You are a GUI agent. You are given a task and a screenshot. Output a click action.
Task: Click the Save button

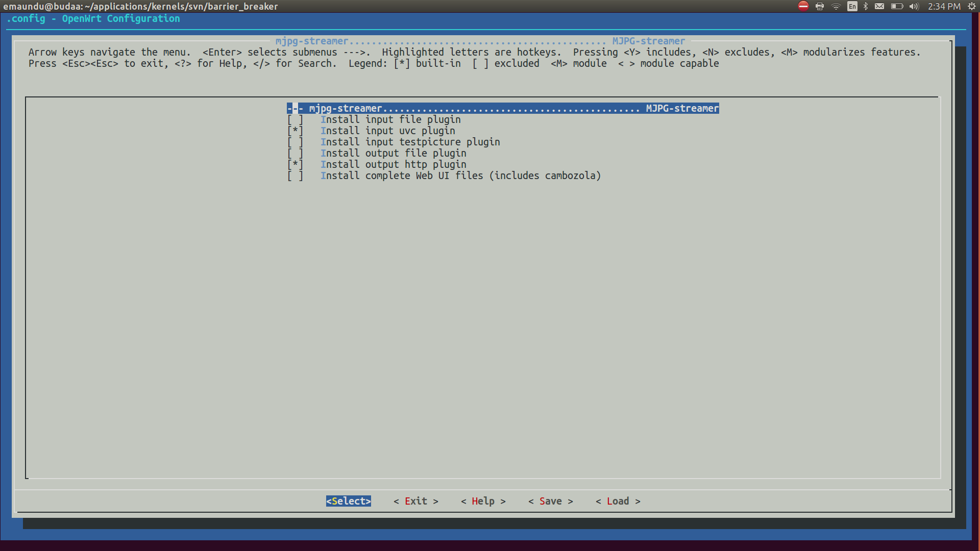point(550,501)
